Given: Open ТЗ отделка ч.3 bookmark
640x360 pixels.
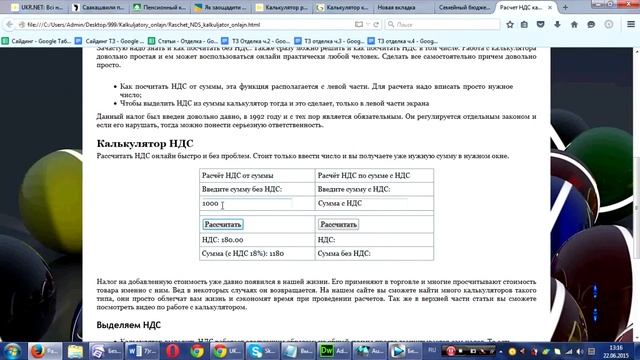Looking at the screenshot, I should click(329, 41).
